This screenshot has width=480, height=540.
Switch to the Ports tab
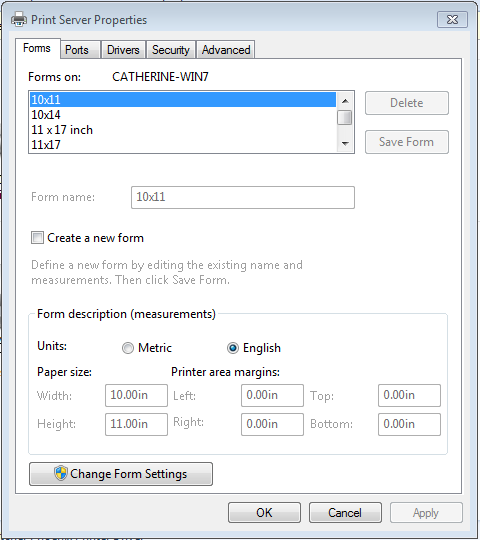(77, 50)
